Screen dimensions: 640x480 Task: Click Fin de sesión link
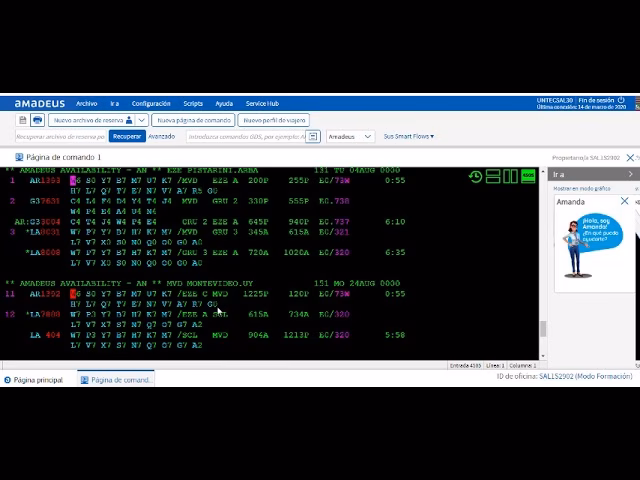596,100
